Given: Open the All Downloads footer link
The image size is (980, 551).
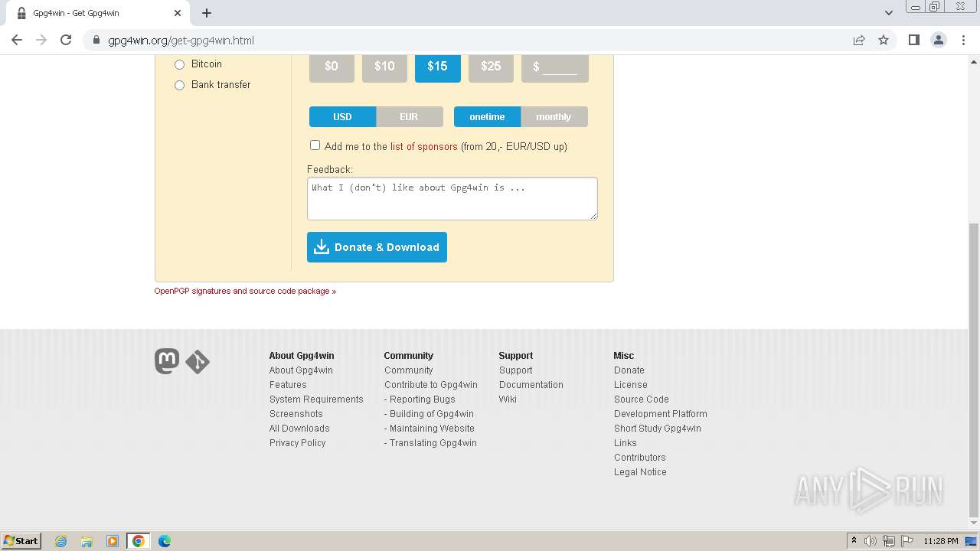Looking at the screenshot, I should coord(299,429).
